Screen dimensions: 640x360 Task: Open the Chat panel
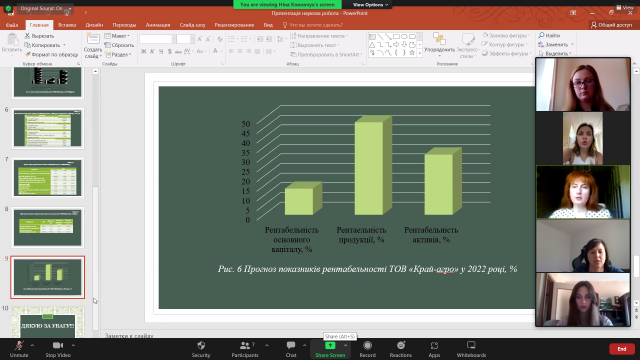291,349
